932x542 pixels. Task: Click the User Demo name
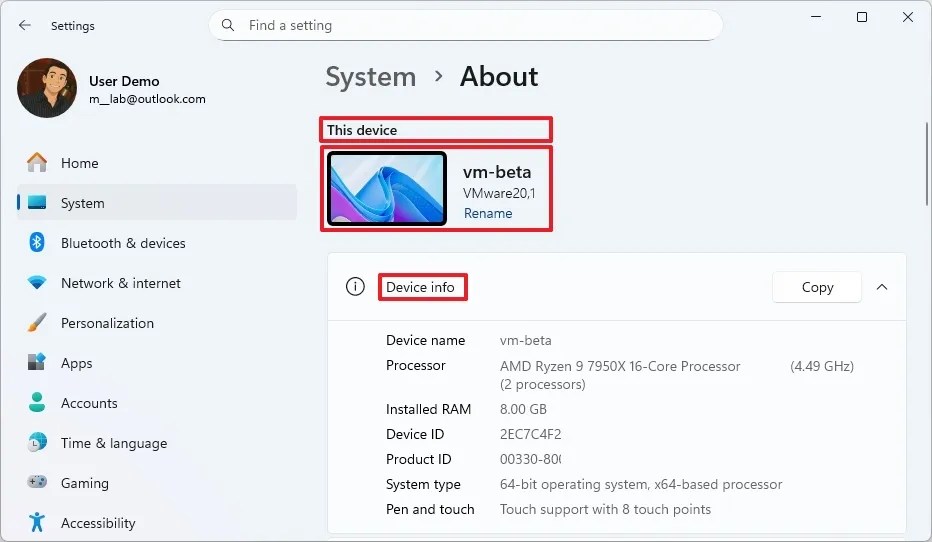pyautogui.click(x=124, y=81)
